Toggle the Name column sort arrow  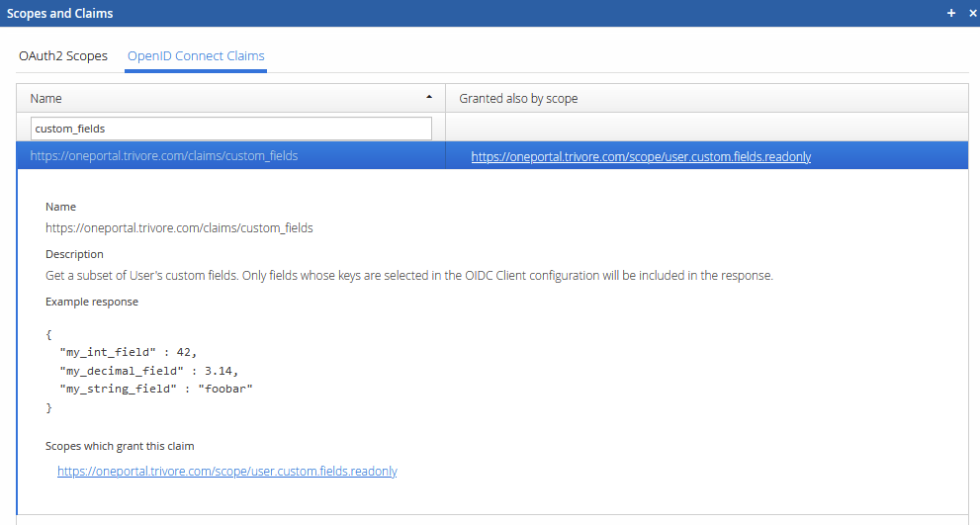(428, 98)
